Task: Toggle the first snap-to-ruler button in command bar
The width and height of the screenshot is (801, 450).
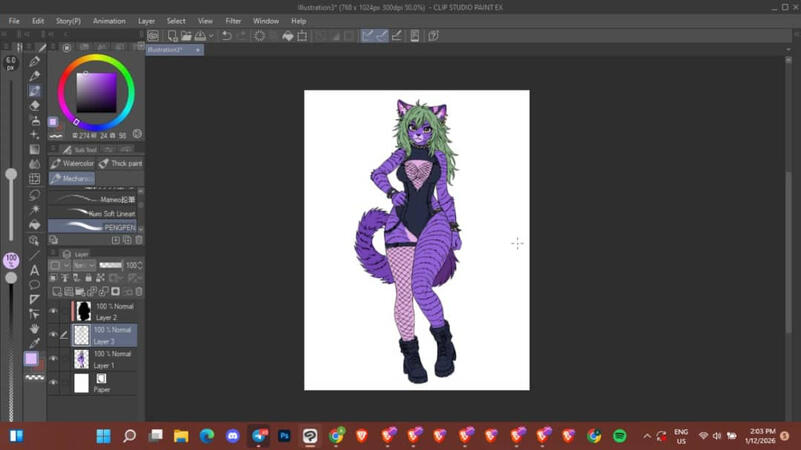Action: [367, 36]
